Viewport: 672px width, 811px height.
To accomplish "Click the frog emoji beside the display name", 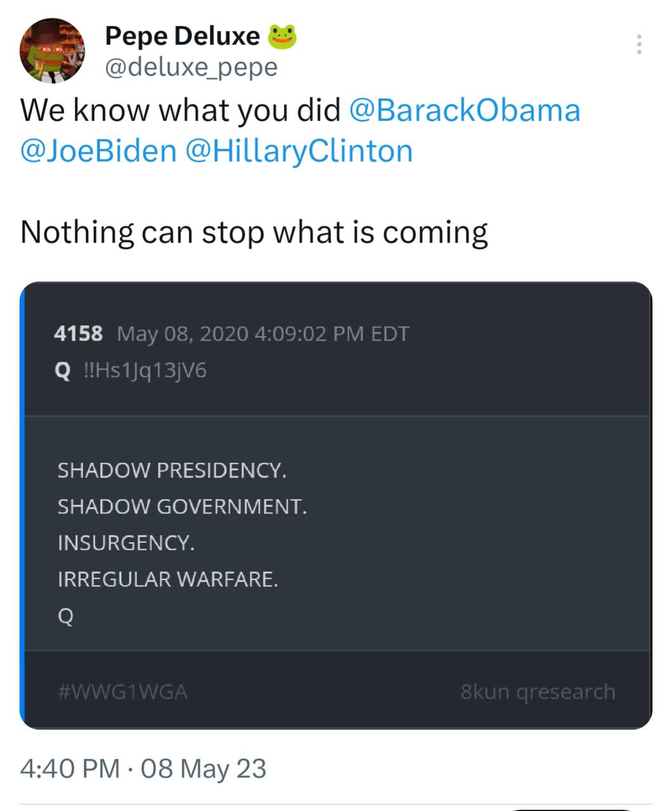I will pyautogui.click(x=282, y=37).
